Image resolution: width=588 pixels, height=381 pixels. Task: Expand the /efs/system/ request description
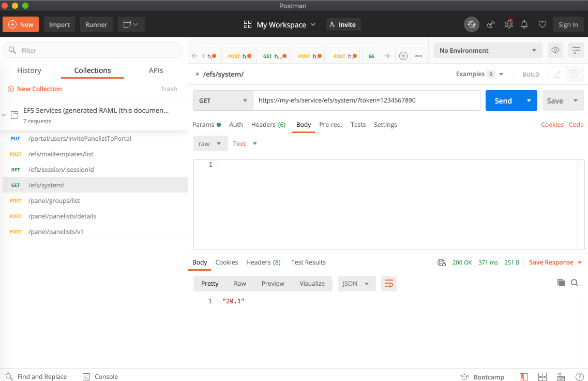tap(197, 75)
